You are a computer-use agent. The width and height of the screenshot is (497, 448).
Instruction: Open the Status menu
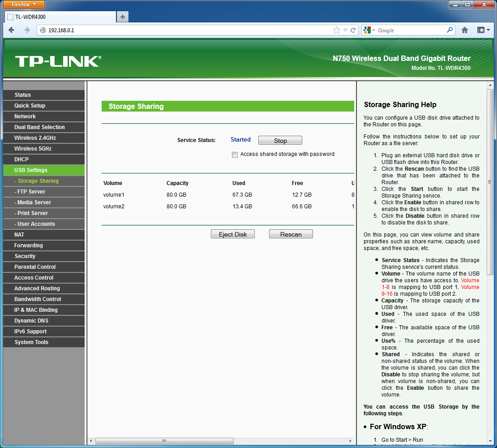[x=44, y=95]
